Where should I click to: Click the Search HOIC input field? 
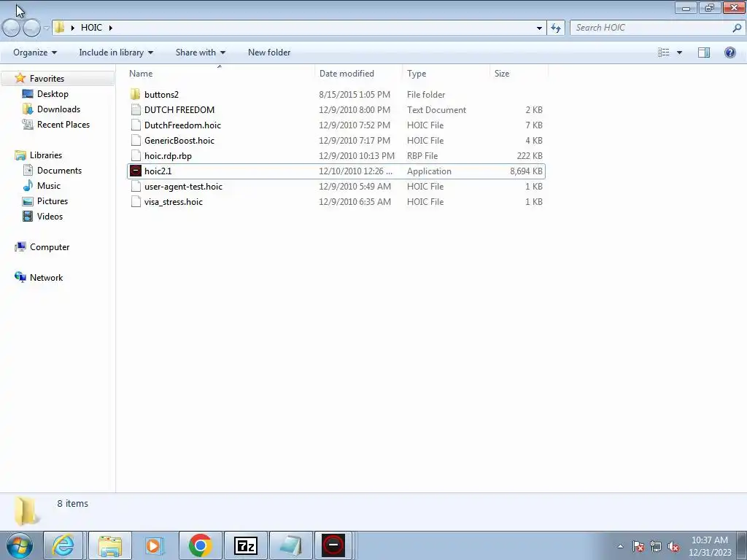tap(651, 28)
